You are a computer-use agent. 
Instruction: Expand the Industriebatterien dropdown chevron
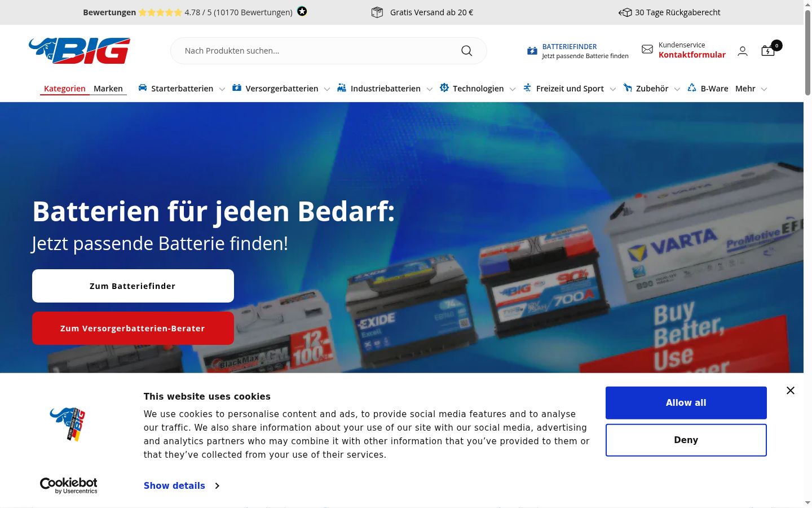click(x=430, y=89)
